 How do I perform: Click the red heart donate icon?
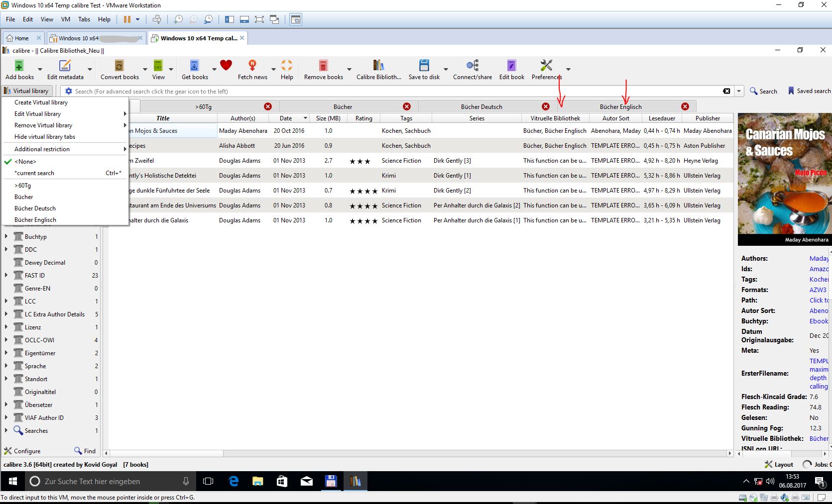click(x=226, y=65)
